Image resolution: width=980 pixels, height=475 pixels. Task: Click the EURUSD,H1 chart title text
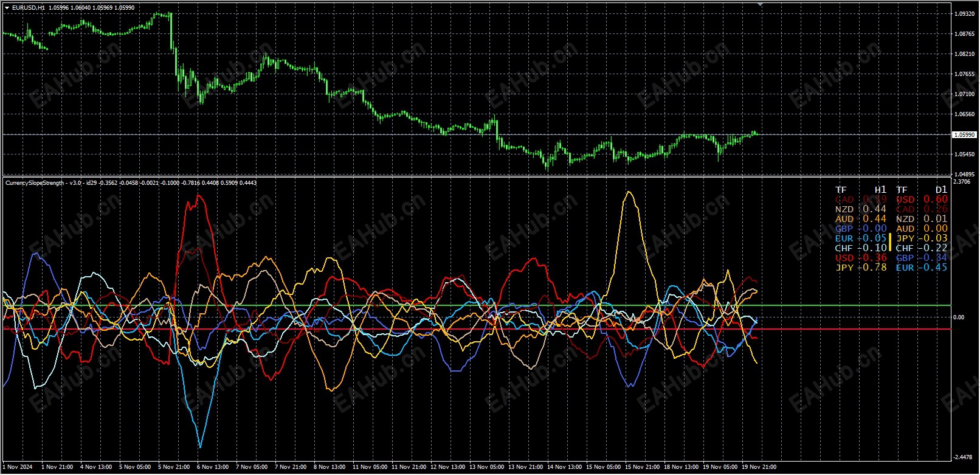[28, 8]
